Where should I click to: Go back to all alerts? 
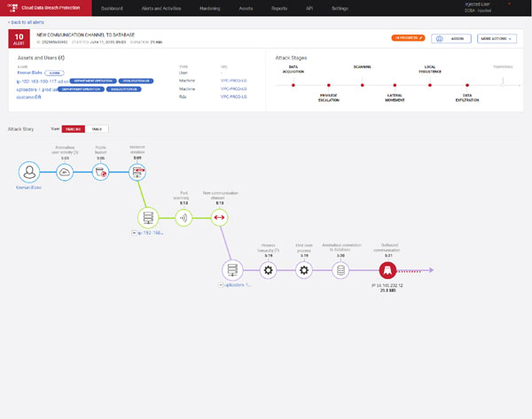(x=27, y=20)
